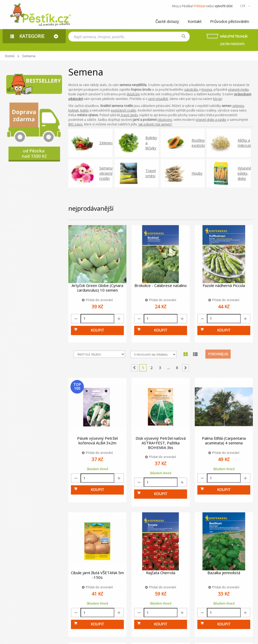Click the Přihlásit login link
Screen dimensions: 258x644
199,6
